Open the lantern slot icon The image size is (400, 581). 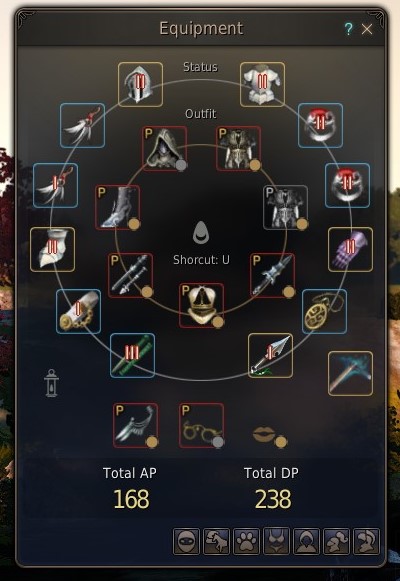tap(51, 384)
